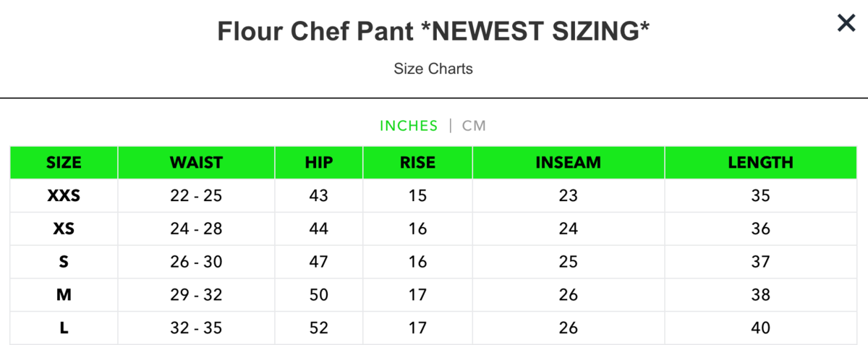
Task: Switch to the CM unit tab
Action: 475,126
